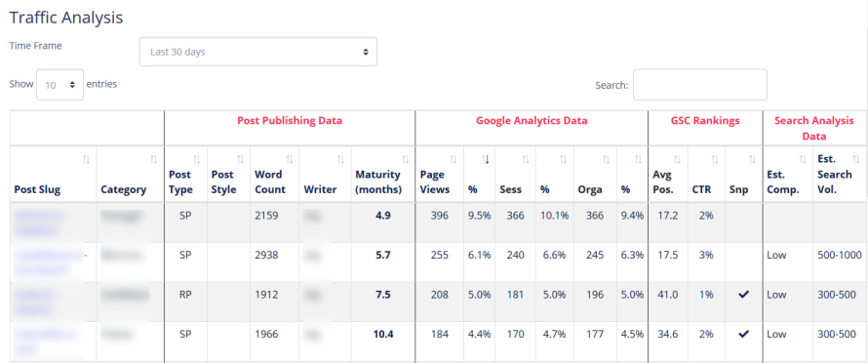
Task: Select the maturity value 10.4
Action: [383, 335]
